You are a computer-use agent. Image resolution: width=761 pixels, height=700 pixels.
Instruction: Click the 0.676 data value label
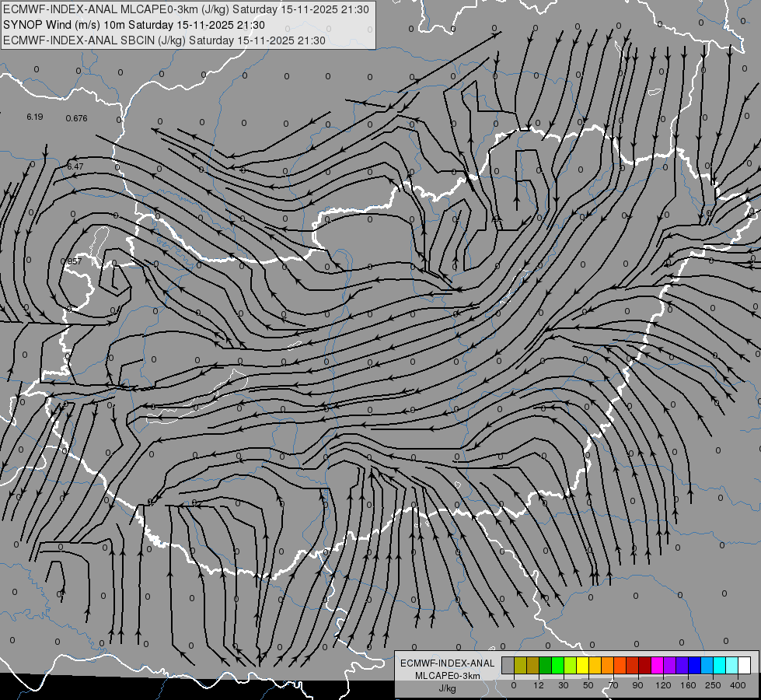(x=77, y=118)
